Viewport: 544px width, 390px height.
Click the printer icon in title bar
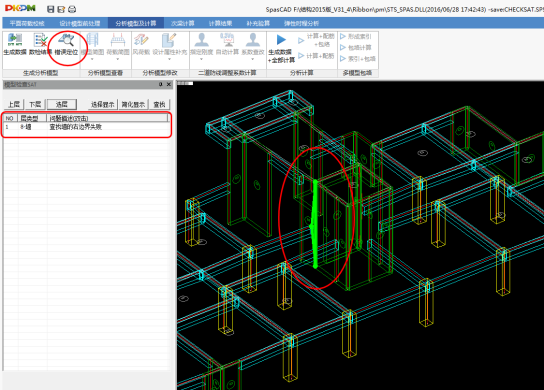(72, 9)
